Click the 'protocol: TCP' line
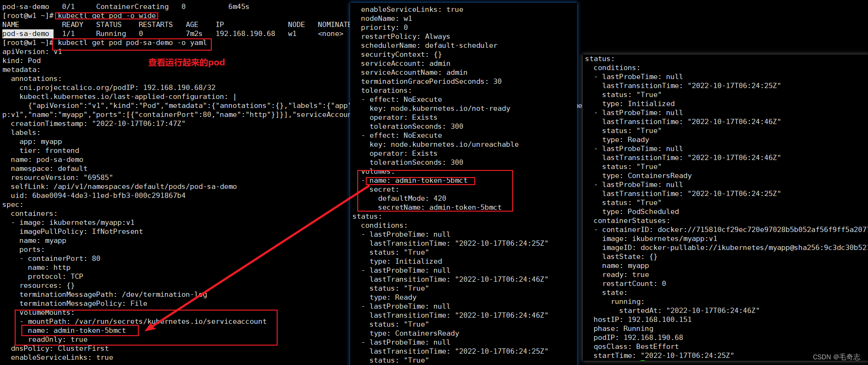The image size is (868, 365). (55, 276)
